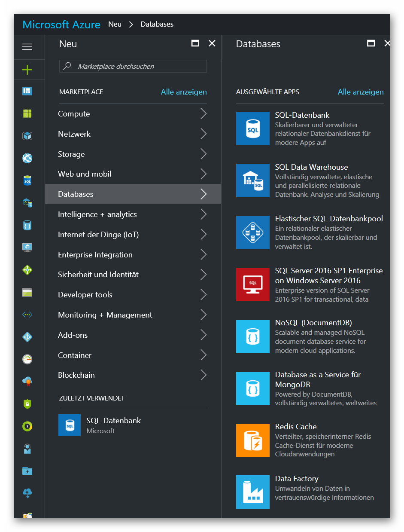Open Sicherheit und Identität category

pyautogui.click(x=98, y=275)
